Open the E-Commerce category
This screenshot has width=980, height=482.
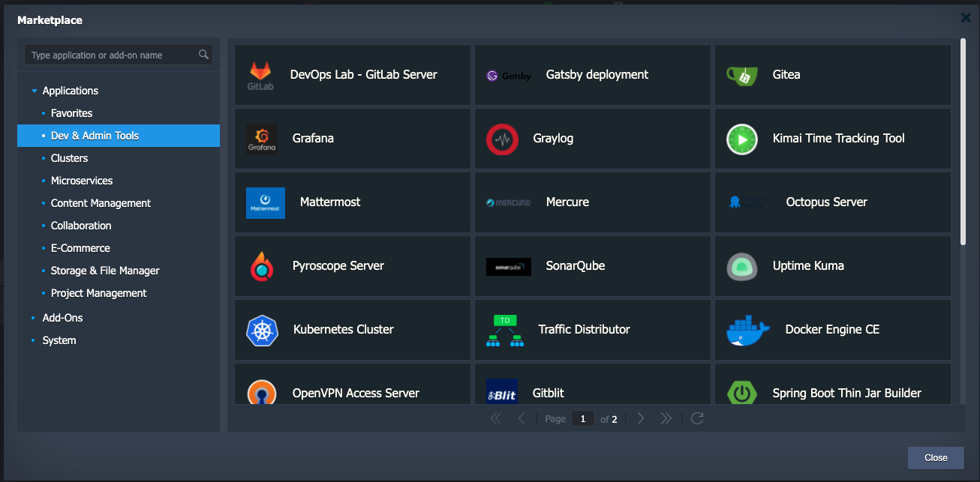click(80, 247)
